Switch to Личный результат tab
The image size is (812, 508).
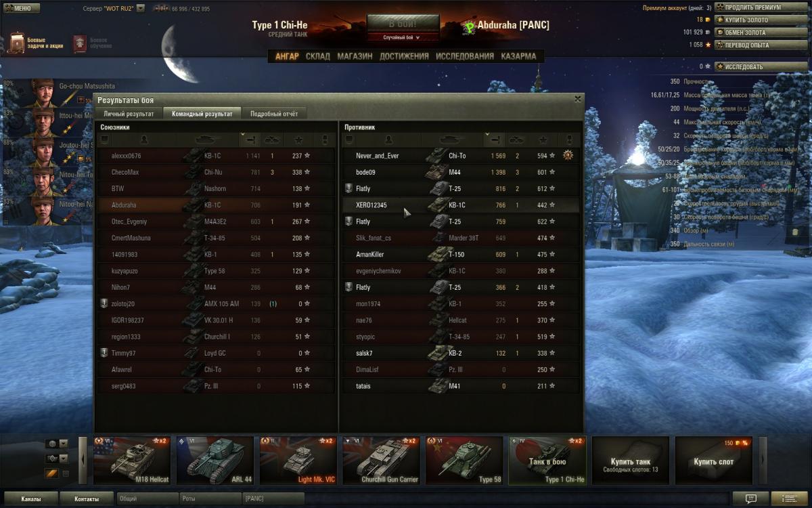129,114
